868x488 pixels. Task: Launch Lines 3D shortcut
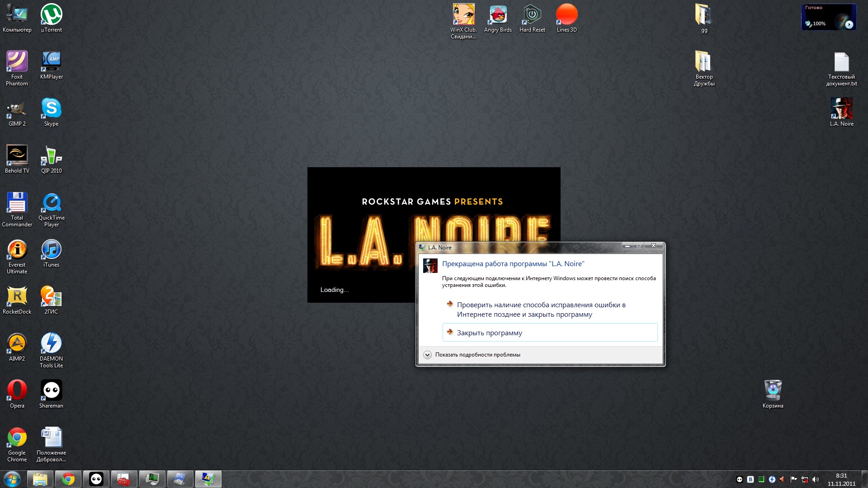click(567, 18)
